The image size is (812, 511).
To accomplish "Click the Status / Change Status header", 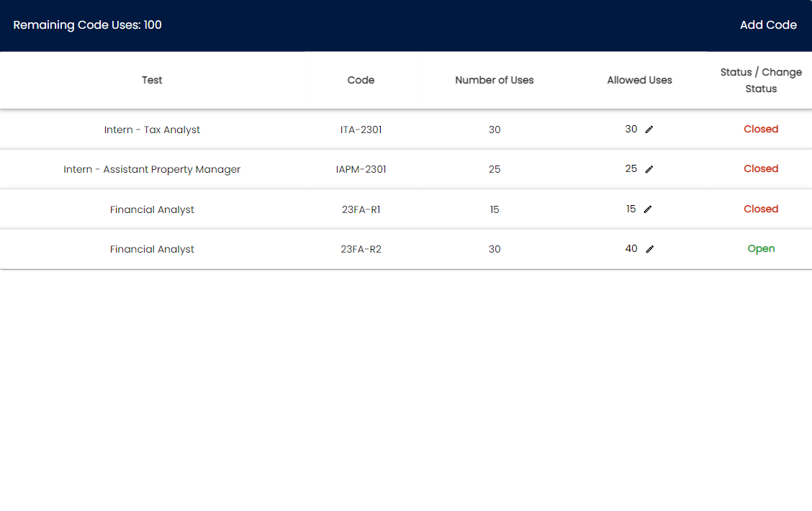I will click(761, 81).
